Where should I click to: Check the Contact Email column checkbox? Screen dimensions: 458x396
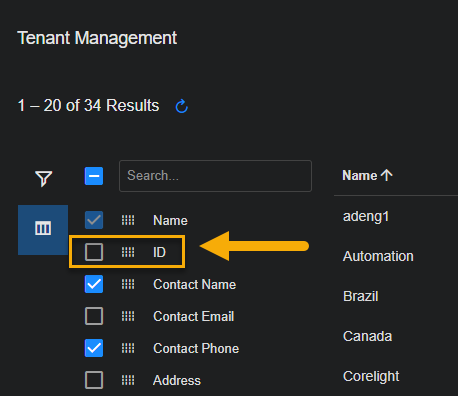click(94, 316)
